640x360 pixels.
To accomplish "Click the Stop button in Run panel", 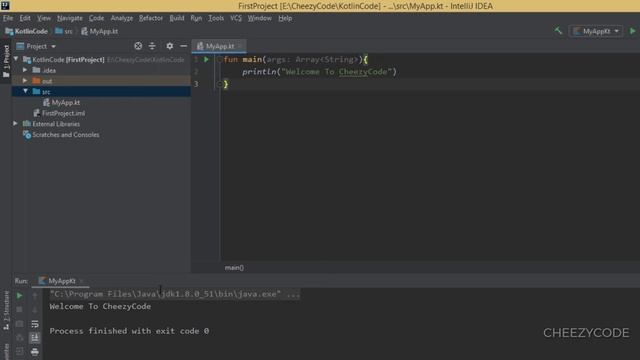I will coord(20,310).
